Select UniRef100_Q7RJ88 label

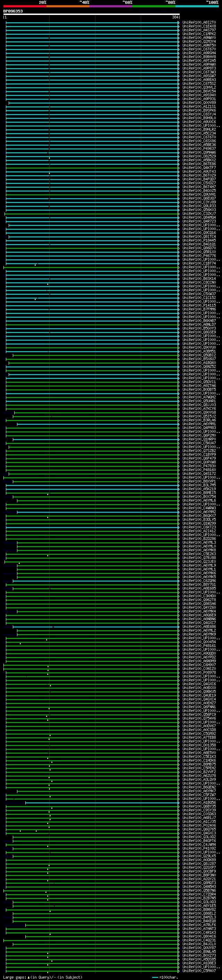199,558
